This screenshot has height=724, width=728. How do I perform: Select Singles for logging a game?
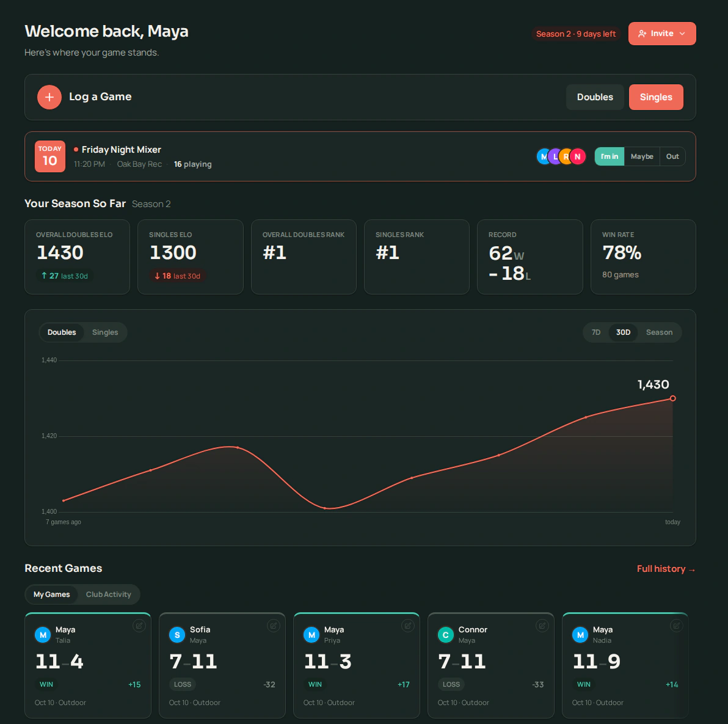(x=655, y=97)
